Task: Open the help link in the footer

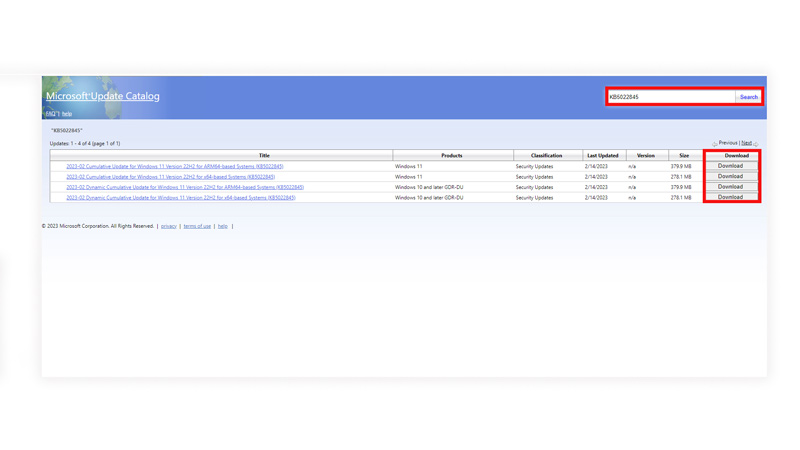Action: pos(222,226)
